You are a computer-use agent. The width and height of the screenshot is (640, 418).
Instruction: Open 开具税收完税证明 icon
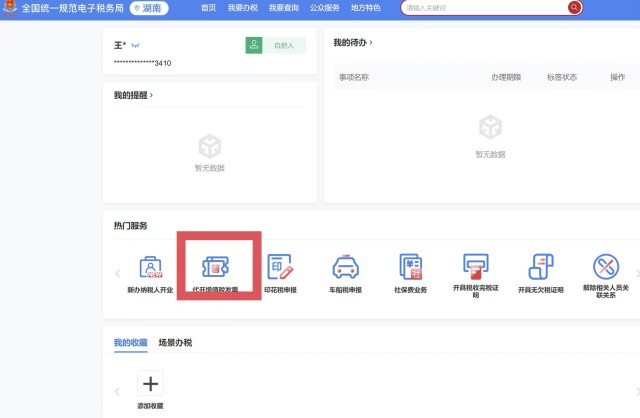tap(475, 268)
